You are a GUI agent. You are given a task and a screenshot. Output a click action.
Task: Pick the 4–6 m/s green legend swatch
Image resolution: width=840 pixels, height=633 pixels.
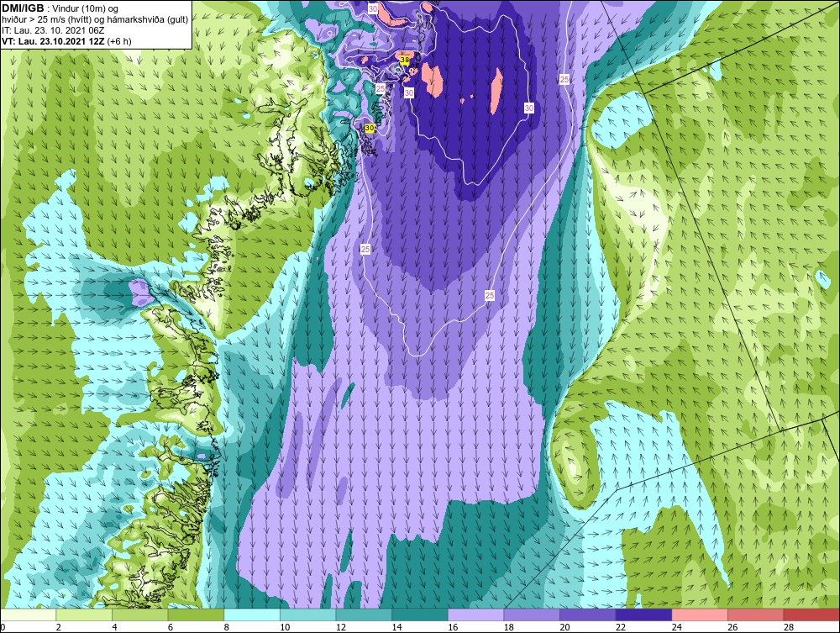click(139, 615)
